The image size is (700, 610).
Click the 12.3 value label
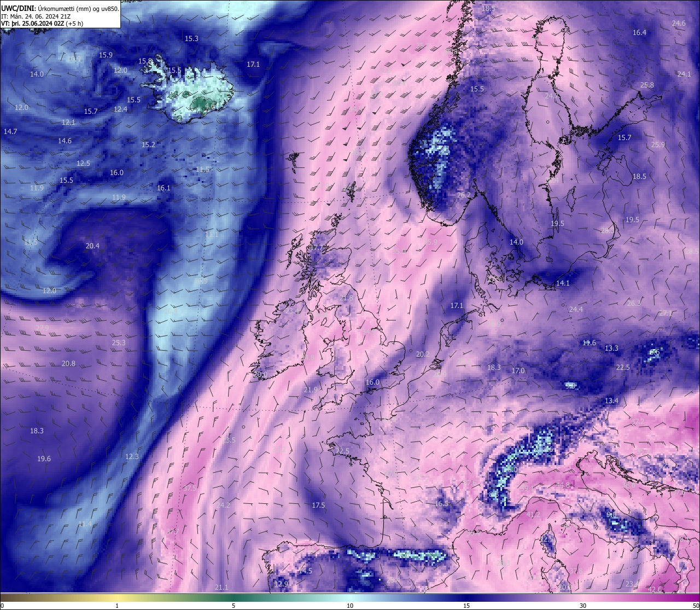pyautogui.click(x=132, y=457)
